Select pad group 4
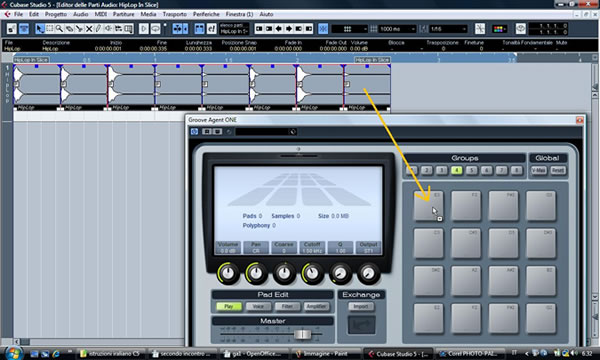Viewport: 600px width, 360px height. [x=456, y=170]
